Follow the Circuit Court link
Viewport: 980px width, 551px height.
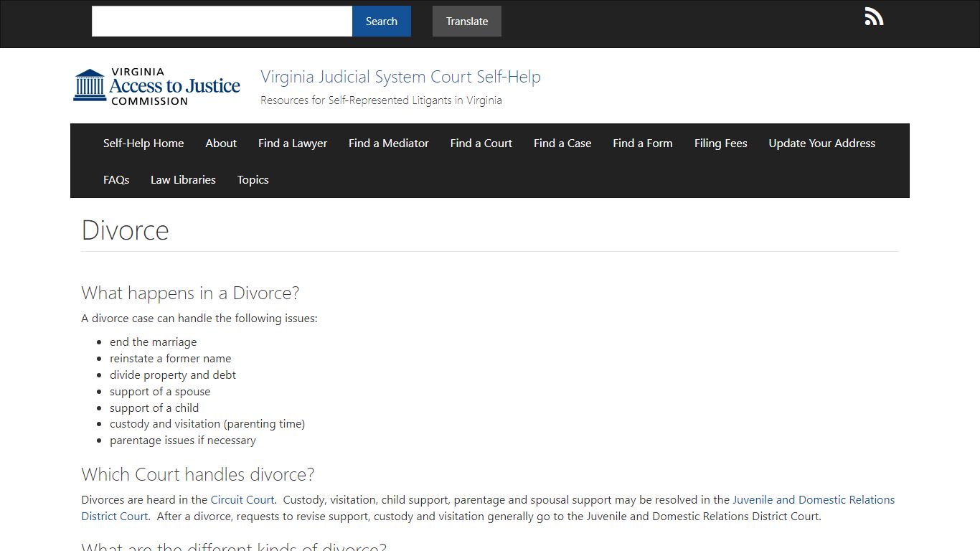click(x=242, y=499)
